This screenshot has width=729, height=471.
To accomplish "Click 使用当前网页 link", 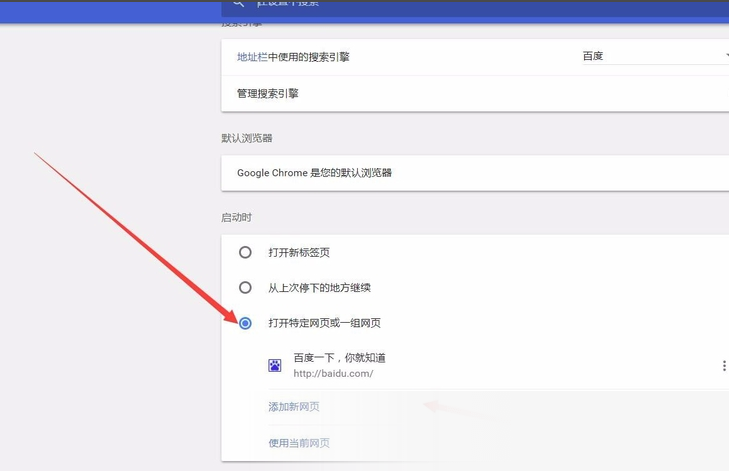I will [x=299, y=443].
